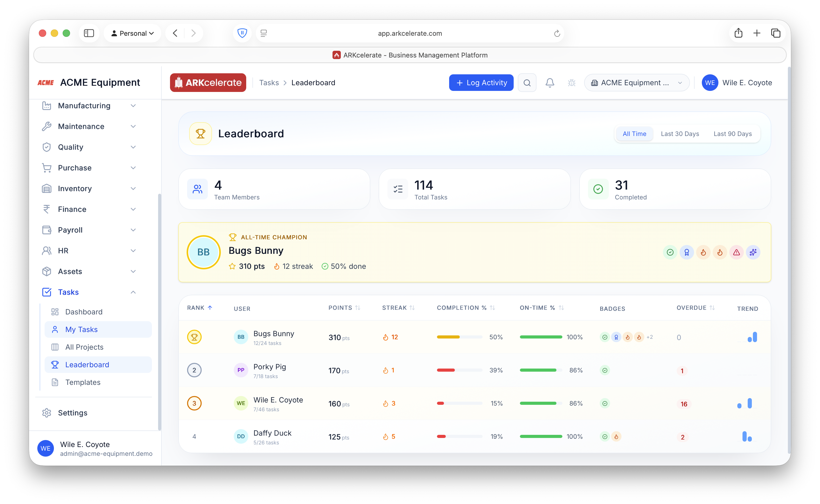The image size is (820, 504).
Task: Click the Completed checkmark icon
Action: click(x=598, y=189)
